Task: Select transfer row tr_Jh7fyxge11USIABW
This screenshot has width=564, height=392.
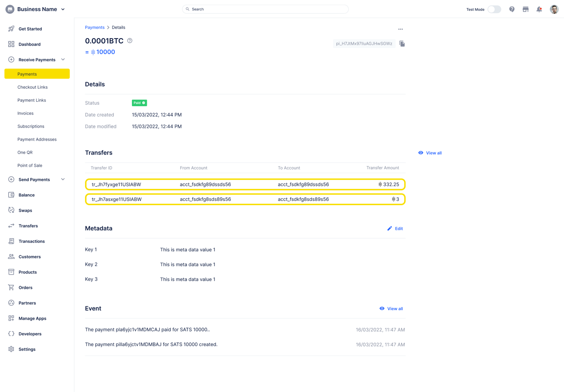Action: pos(245,184)
